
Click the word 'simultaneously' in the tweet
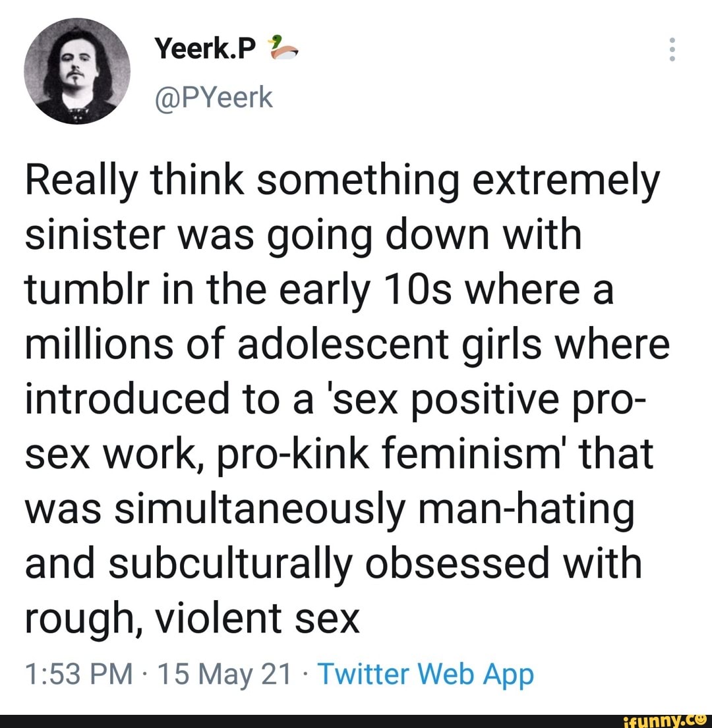(260, 509)
